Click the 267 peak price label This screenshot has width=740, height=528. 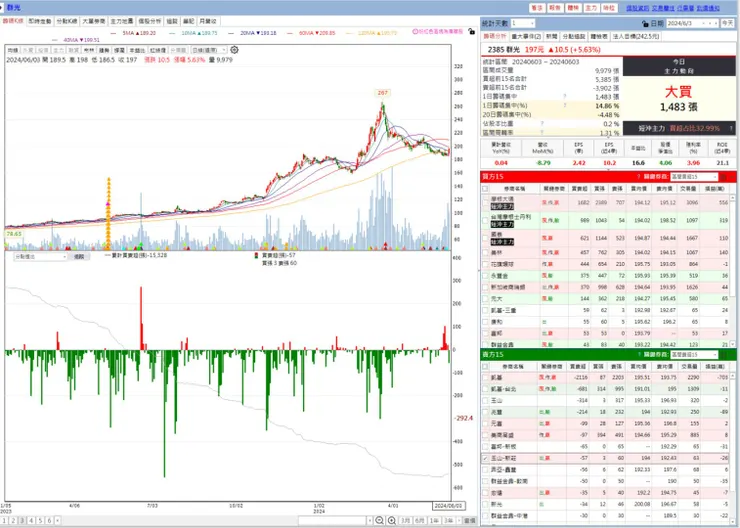point(382,92)
